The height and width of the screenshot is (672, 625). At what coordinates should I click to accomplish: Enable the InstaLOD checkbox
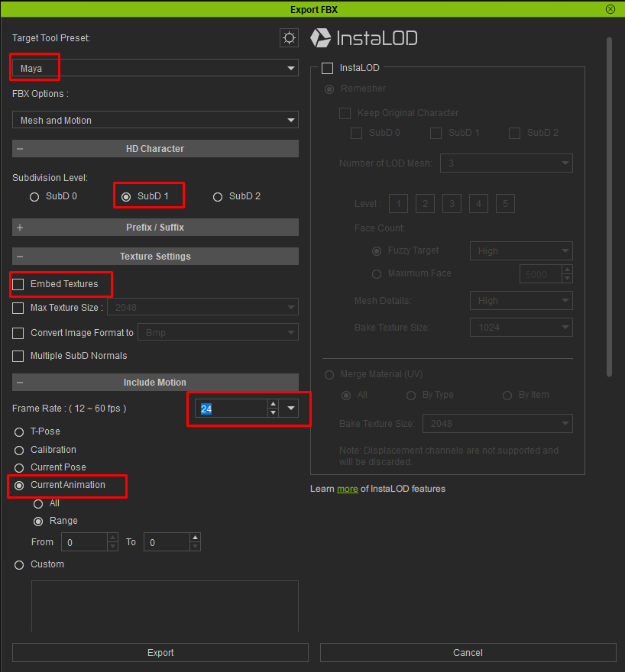[328, 68]
